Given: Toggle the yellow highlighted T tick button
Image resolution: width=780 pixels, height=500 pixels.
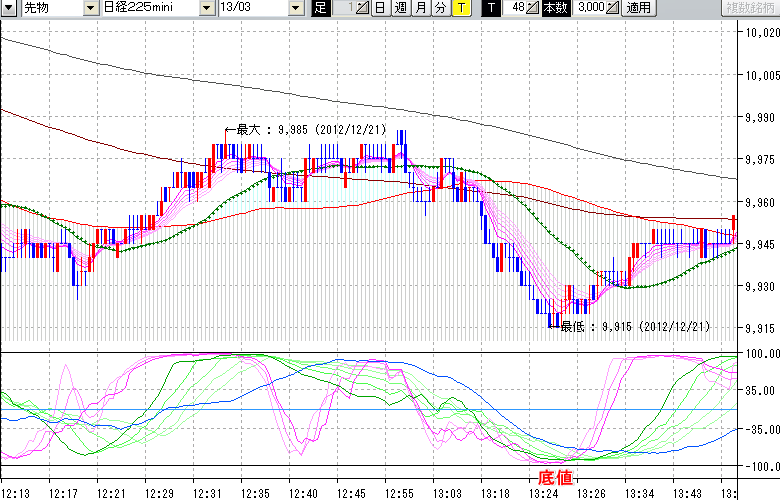Looking at the screenshot, I should pos(461,8).
